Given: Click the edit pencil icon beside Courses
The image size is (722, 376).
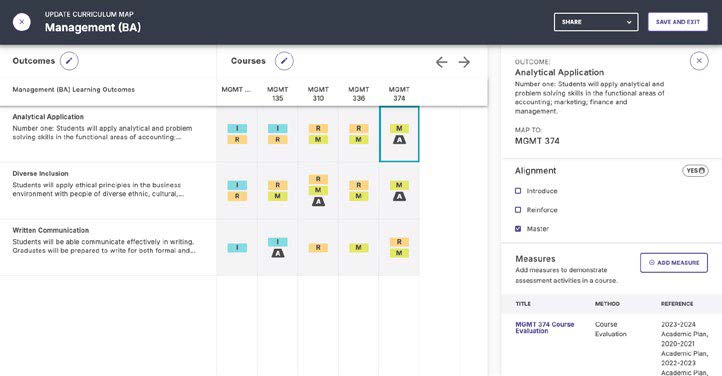Looking at the screenshot, I should (284, 61).
